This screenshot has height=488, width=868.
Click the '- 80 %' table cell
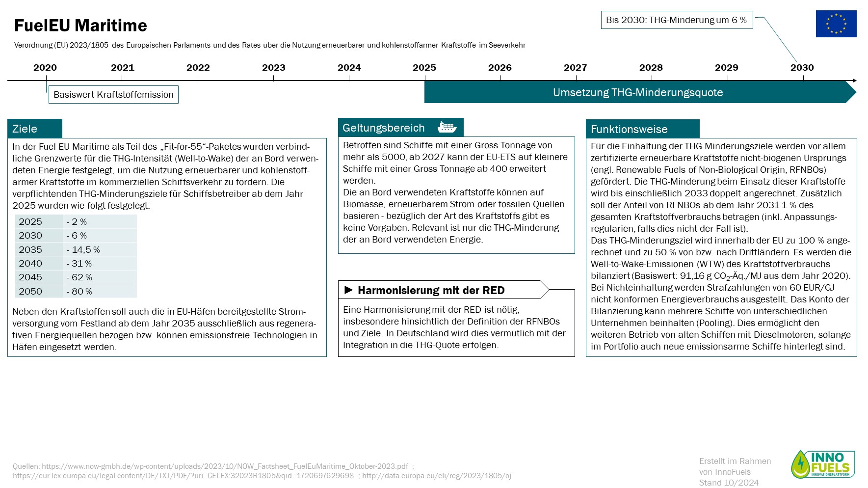pos(100,292)
